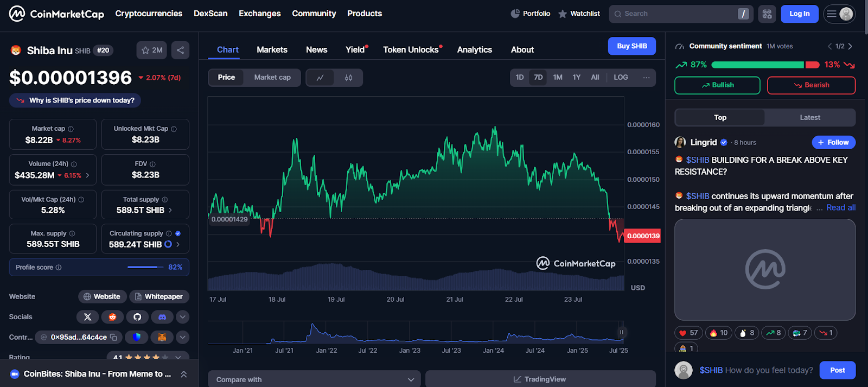
Task: Select Price chart mode
Action: click(226, 78)
